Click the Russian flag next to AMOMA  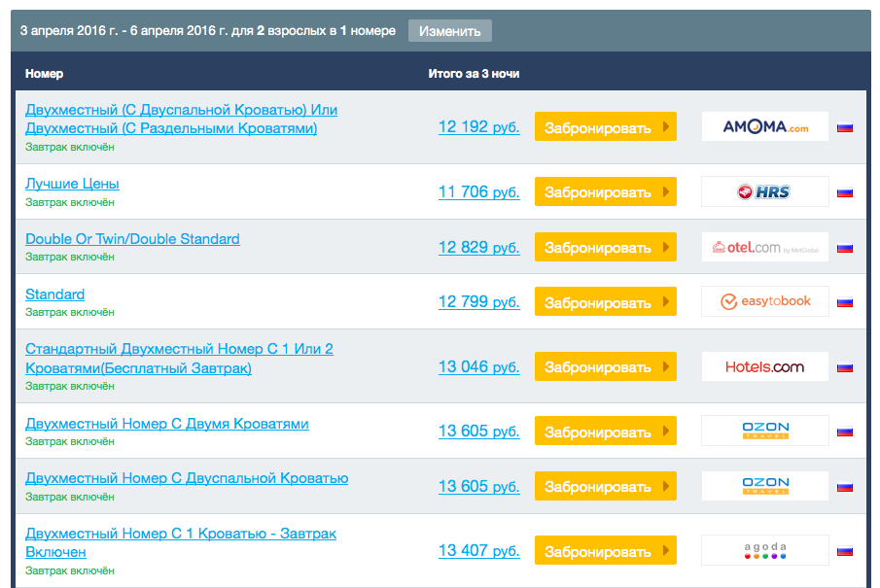point(845,127)
